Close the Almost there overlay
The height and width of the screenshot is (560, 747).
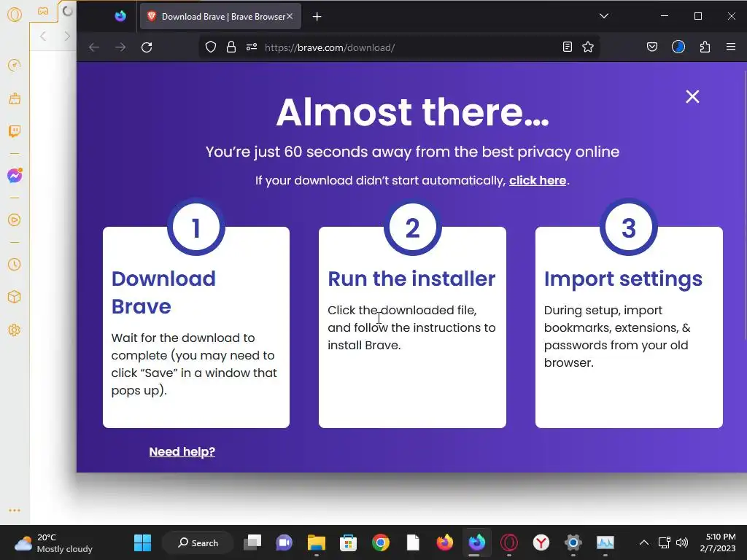692,97
